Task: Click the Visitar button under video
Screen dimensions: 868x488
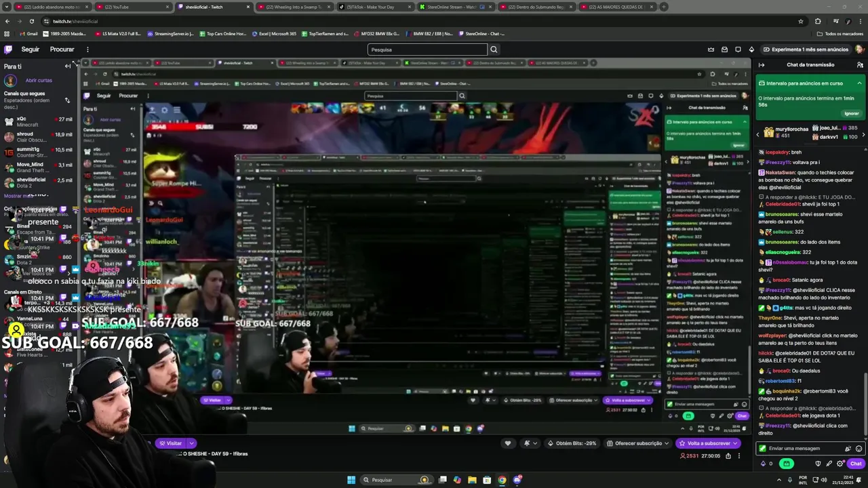Action: 170,443
